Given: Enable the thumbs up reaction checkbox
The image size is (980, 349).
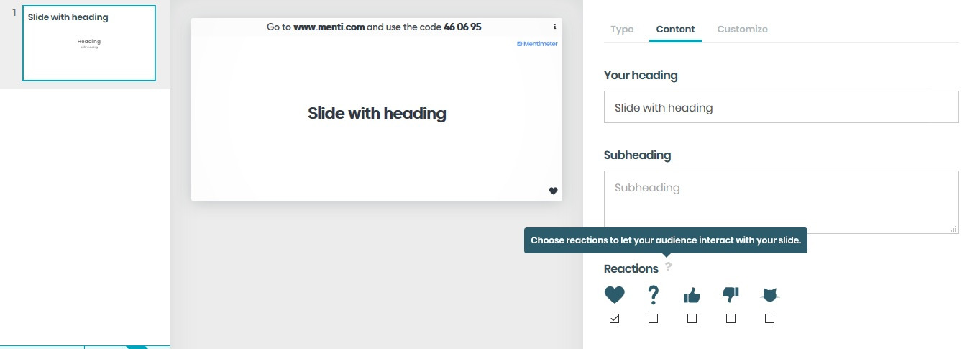Looking at the screenshot, I should pyautogui.click(x=692, y=319).
